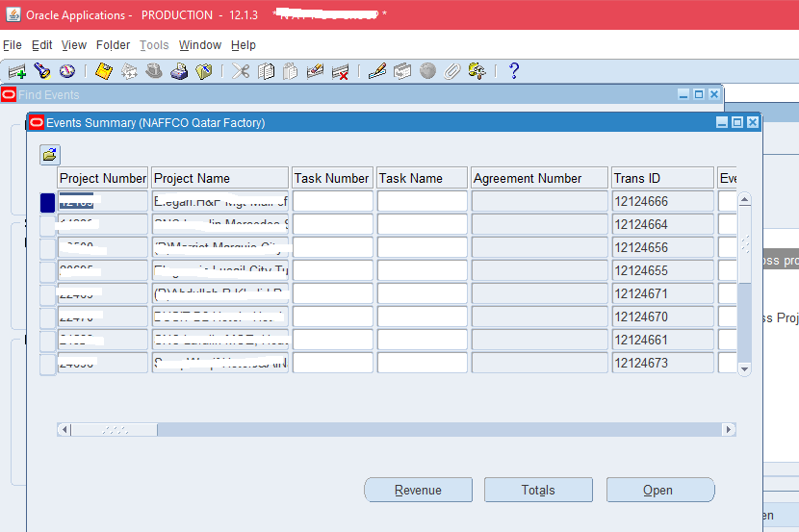Click the Java icon in the title bar
The image size is (799, 532).
(13, 14)
